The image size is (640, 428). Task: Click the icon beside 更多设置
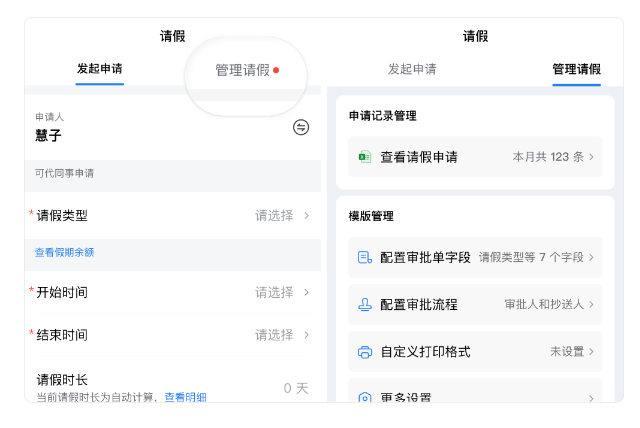[364, 397]
